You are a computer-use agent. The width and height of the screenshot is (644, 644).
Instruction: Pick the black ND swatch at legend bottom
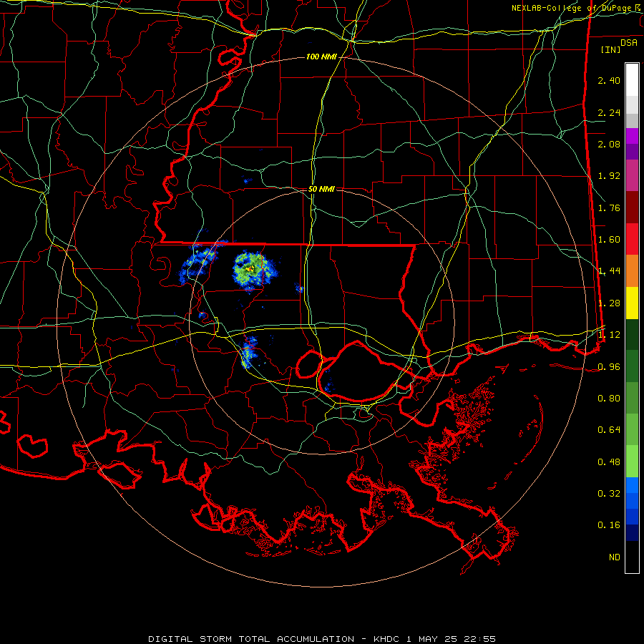[x=632, y=557]
